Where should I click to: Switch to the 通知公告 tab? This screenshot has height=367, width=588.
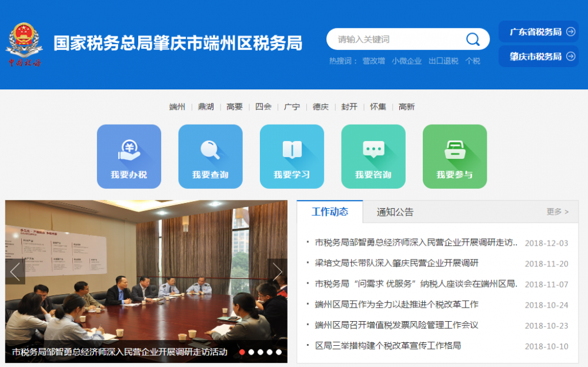[395, 212]
